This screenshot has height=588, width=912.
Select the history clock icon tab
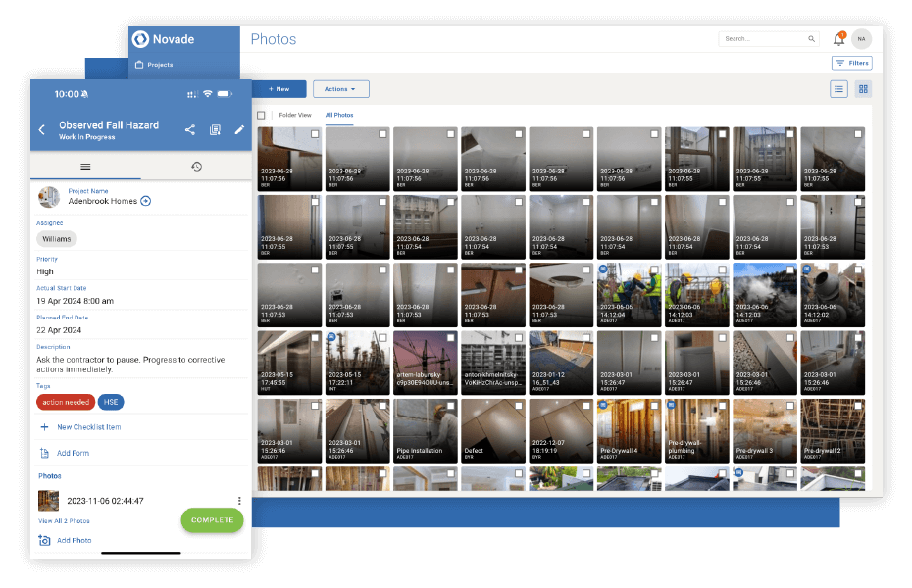[x=196, y=166]
